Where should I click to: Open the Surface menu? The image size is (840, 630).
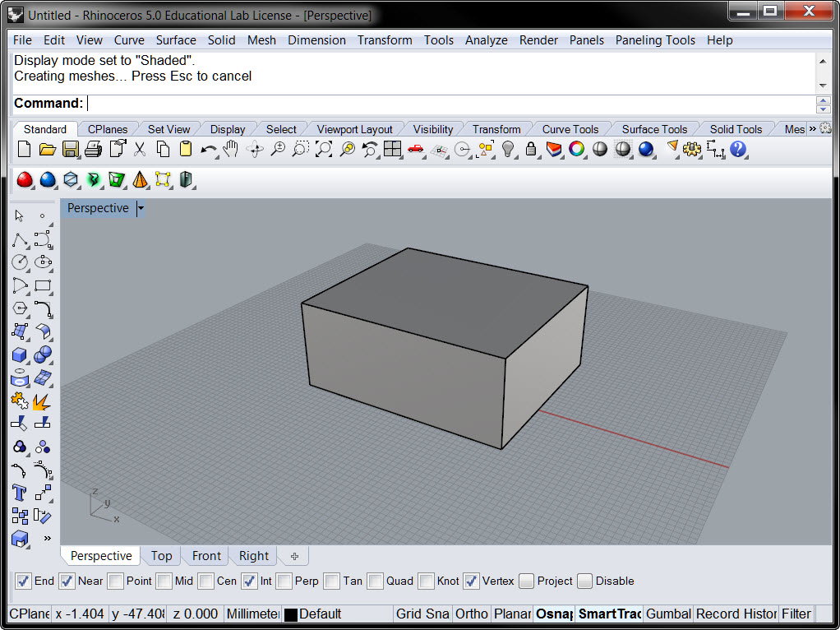coord(176,40)
